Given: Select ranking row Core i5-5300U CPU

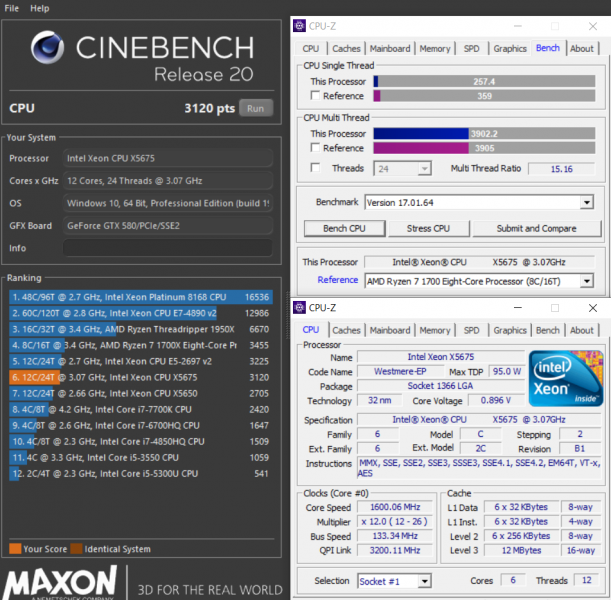Looking at the screenshot, I should (x=141, y=474).
